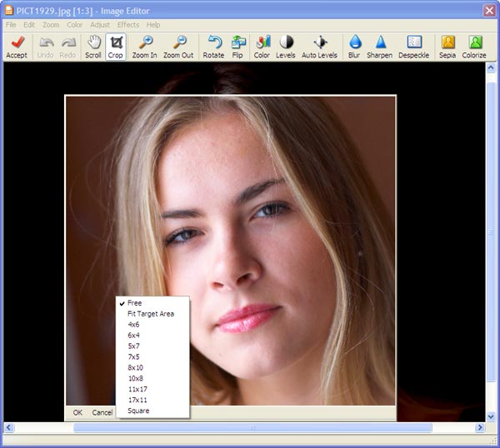Open the Color menu
The width and height of the screenshot is (500, 448).
pos(75,25)
